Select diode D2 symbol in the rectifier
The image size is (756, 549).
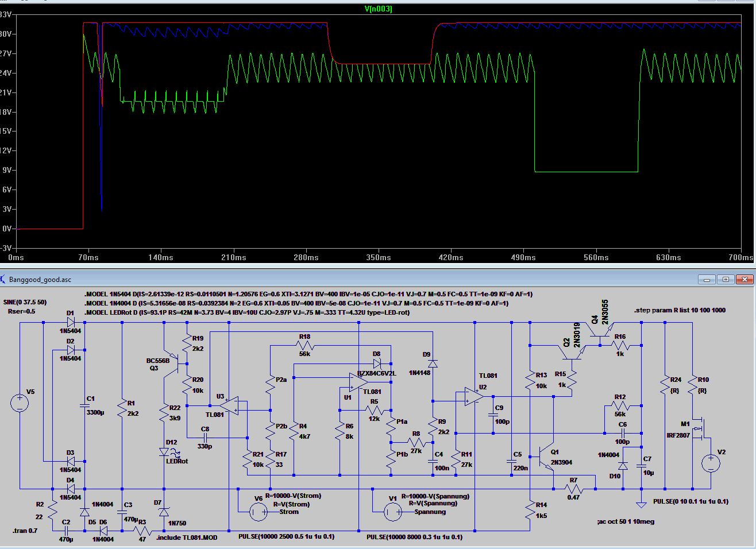pyautogui.click(x=71, y=350)
